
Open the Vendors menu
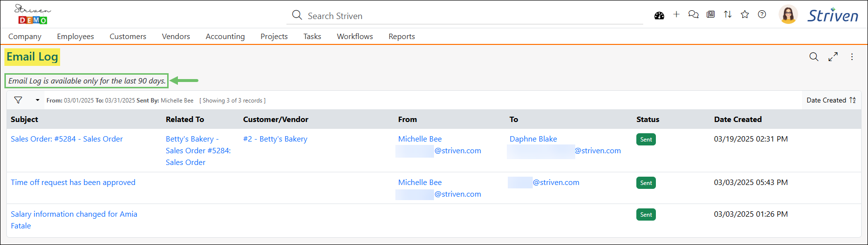(176, 36)
